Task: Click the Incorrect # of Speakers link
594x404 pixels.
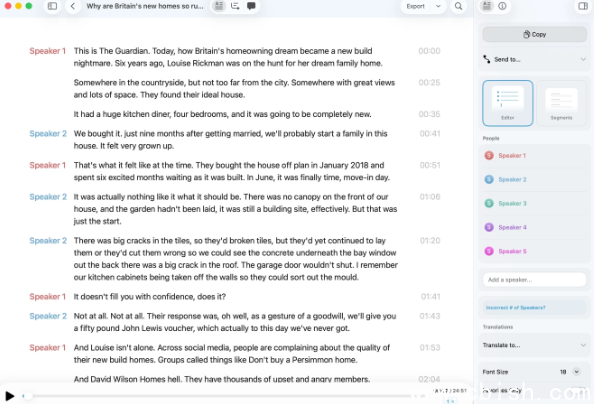Action: coord(515,308)
